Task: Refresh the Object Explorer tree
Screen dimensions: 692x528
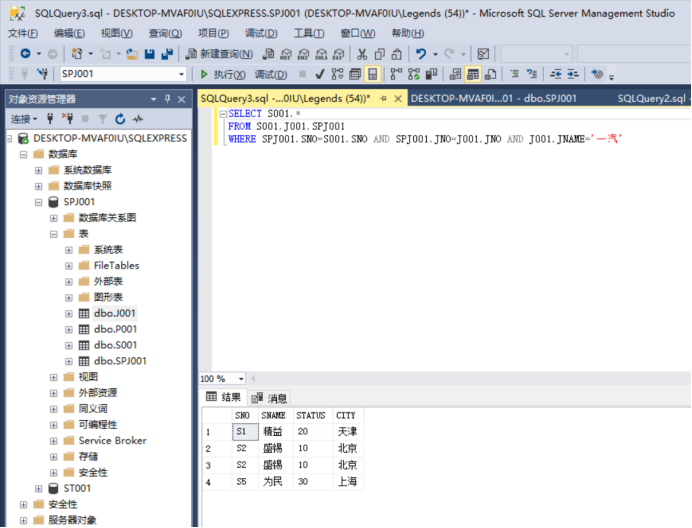Action: point(120,119)
